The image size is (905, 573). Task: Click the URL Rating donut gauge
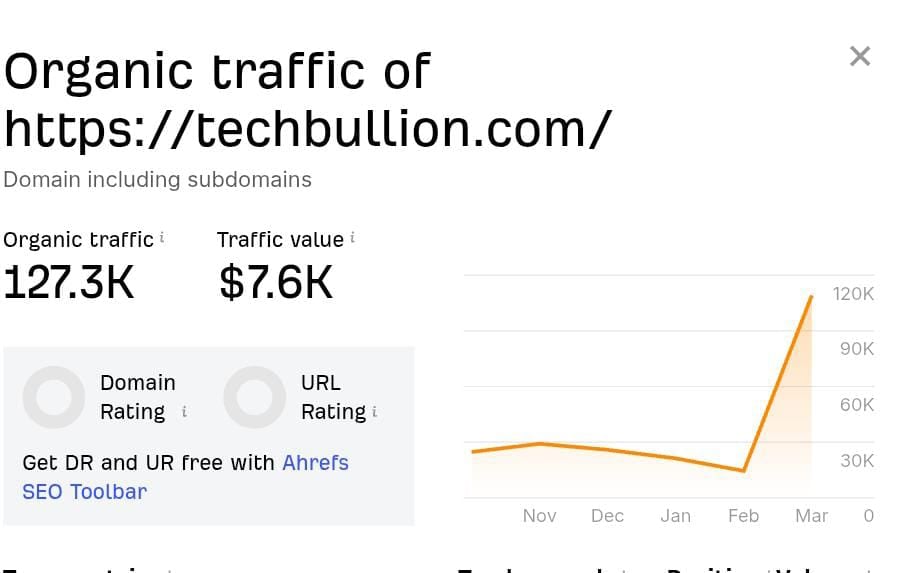pyautogui.click(x=255, y=397)
